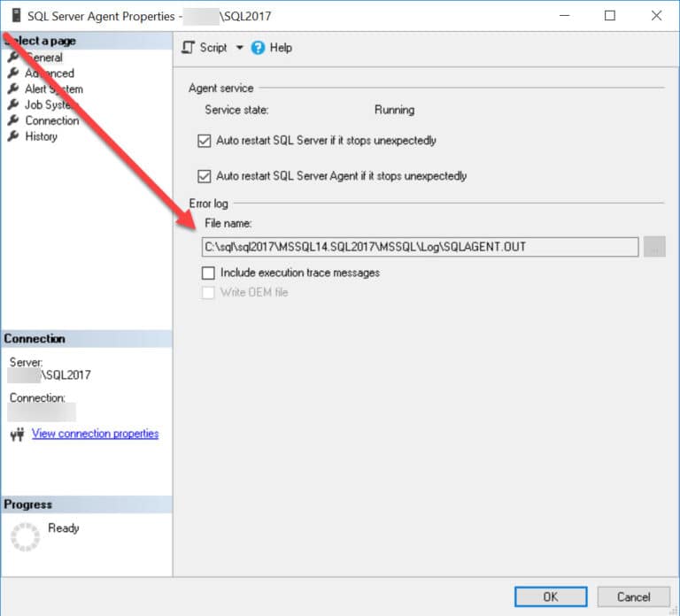Click the SQL Server Agent title bar icon
The image size is (680, 616).
14,16
